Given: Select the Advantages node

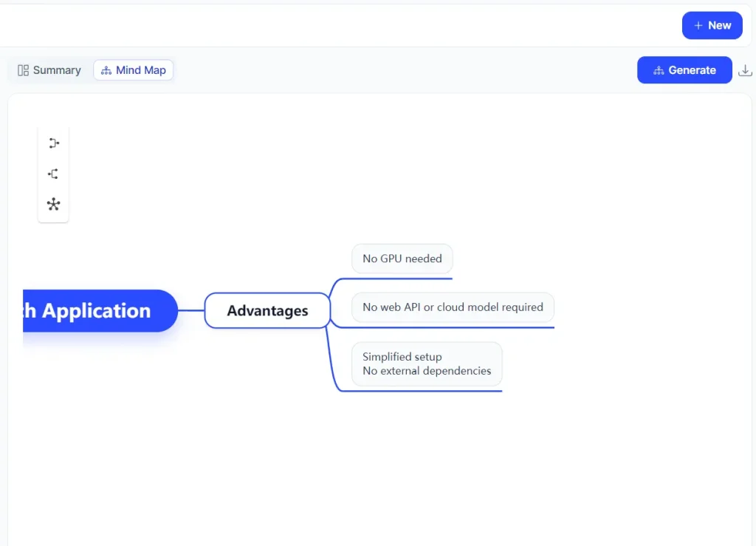Looking at the screenshot, I should (x=267, y=310).
